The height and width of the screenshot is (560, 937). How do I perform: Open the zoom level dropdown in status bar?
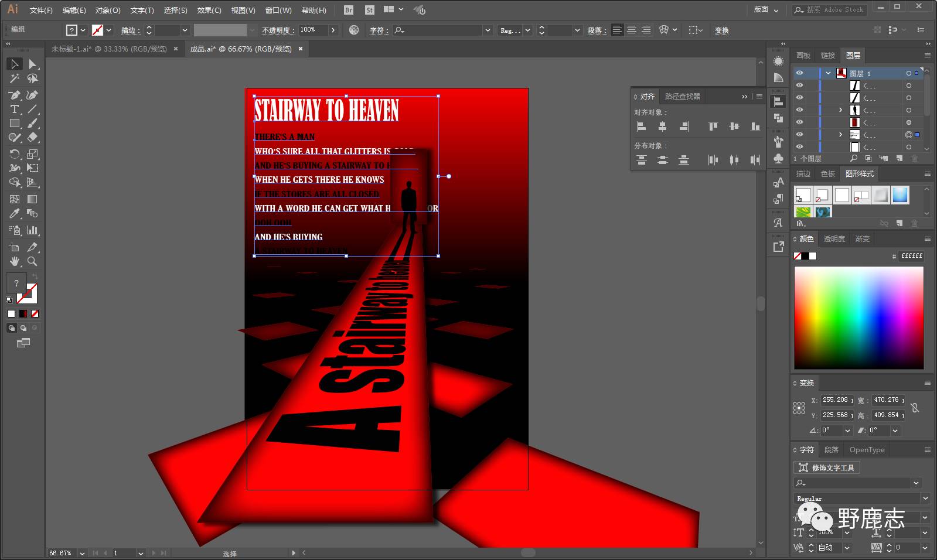click(x=82, y=553)
